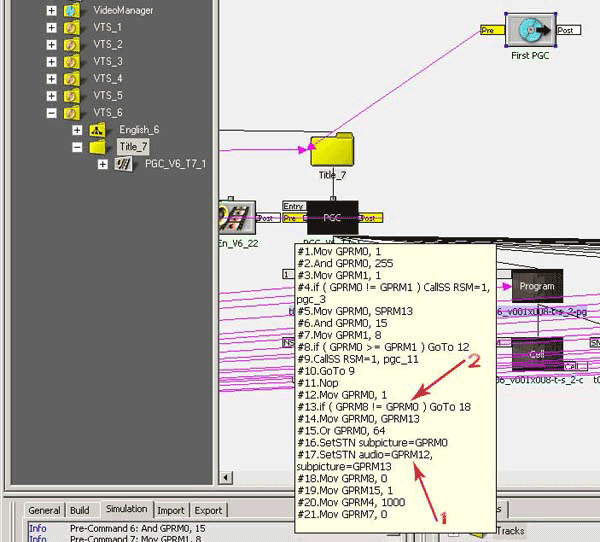Click the First PGC label
The image size is (600, 542).
pyautogui.click(x=530, y=56)
